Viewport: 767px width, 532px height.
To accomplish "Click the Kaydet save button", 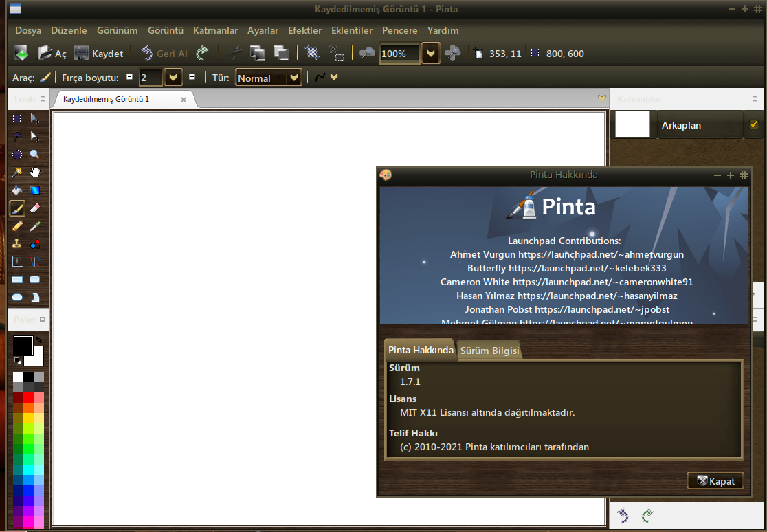I will pyautogui.click(x=99, y=54).
